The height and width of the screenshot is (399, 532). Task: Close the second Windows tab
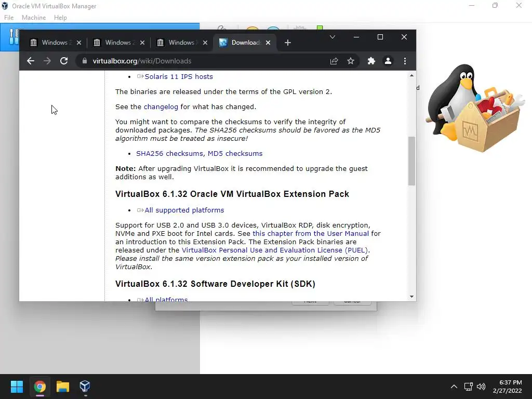click(x=142, y=43)
